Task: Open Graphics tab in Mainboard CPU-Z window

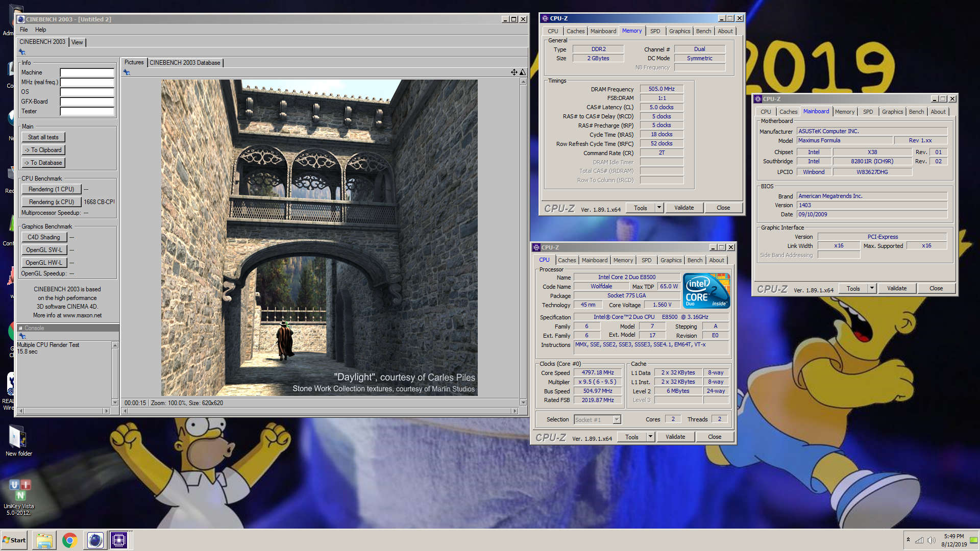Action: click(x=892, y=112)
